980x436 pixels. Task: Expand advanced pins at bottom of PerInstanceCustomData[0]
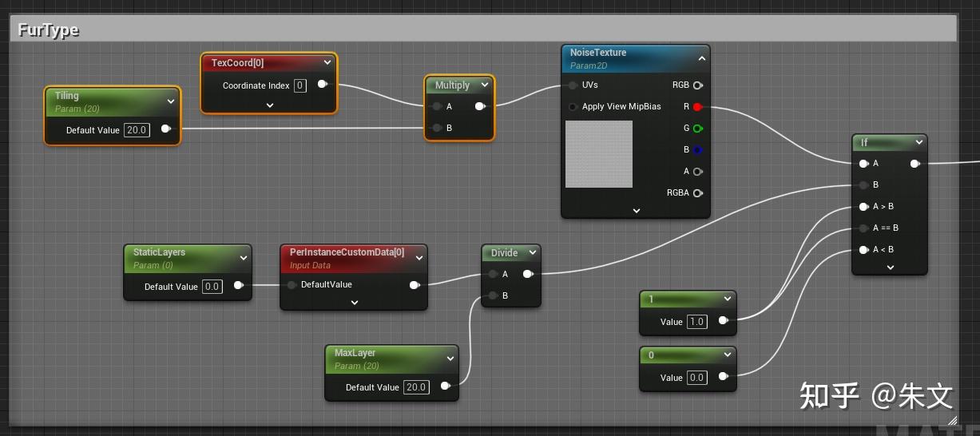pos(354,303)
